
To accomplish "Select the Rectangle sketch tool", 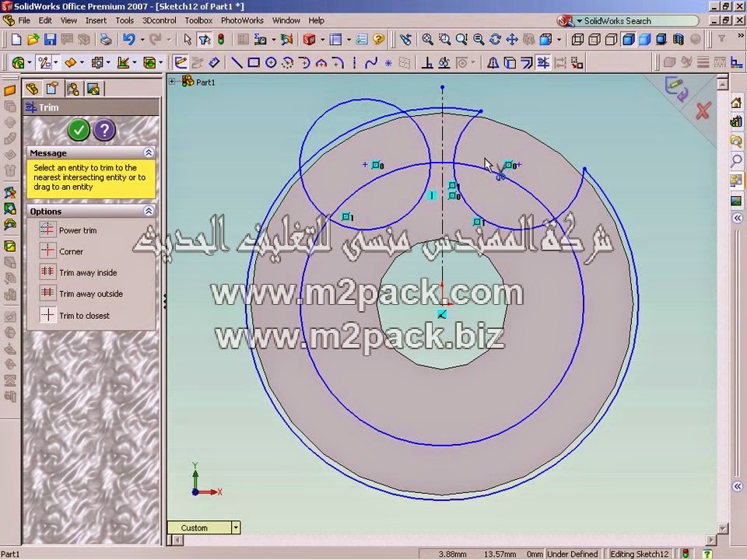I will coord(254,63).
